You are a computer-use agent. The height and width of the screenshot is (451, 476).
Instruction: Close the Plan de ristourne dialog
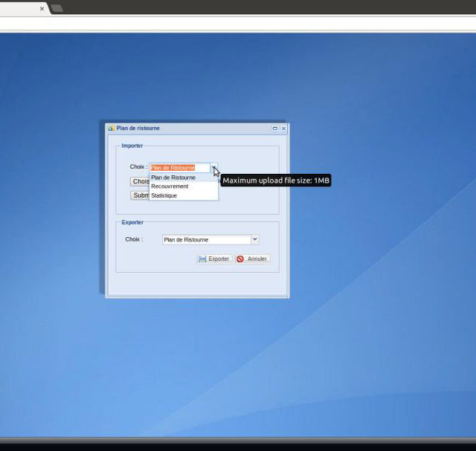click(283, 129)
